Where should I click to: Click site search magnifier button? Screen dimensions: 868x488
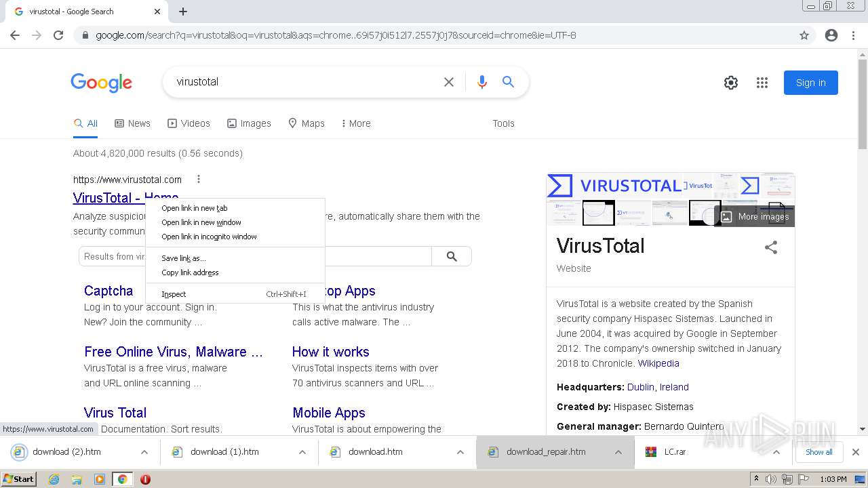(452, 256)
